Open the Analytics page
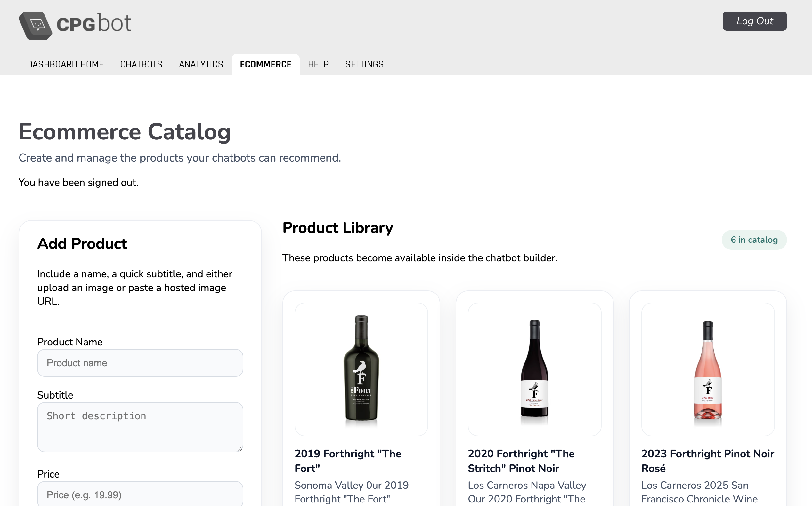This screenshot has height=506, width=812. tap(201, 64)
